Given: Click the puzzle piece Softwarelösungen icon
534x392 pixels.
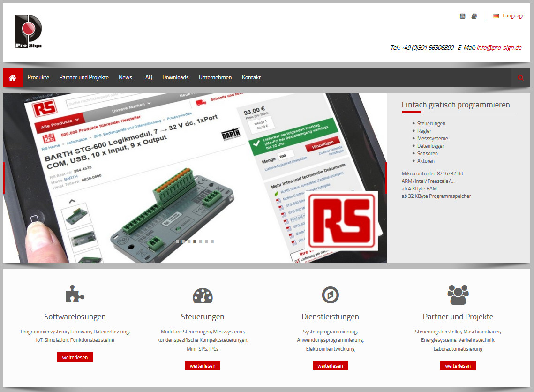Looking at the screenshot, I should 75,294.
